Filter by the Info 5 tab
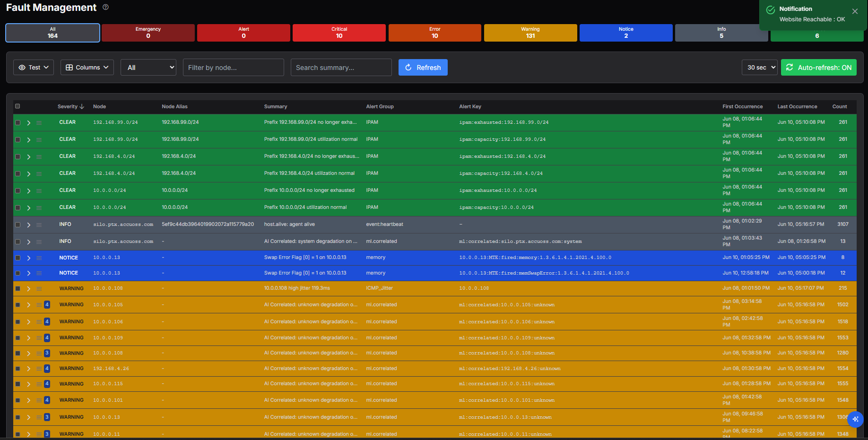Screen dimensions: 868x440 click(721, 33)
